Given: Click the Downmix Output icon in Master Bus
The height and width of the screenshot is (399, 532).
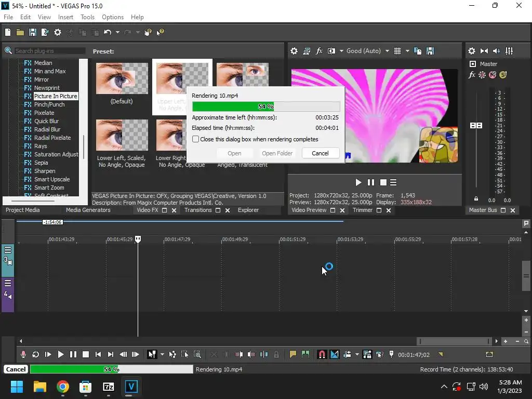Looking at the screenshot, I should 484,51.
